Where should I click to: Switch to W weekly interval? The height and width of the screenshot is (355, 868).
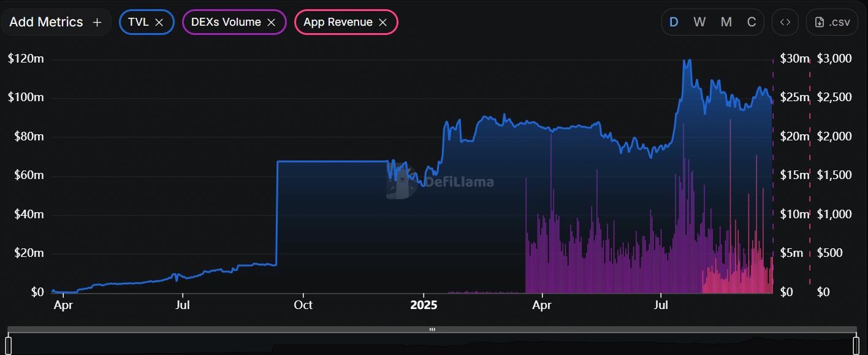[x=699, y=22]
